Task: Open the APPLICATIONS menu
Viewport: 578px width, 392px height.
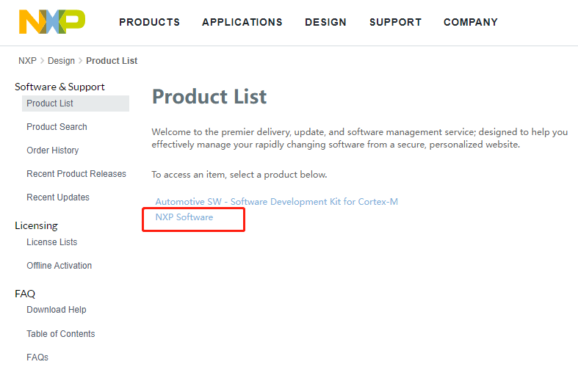Action: [x=242, y=22]
